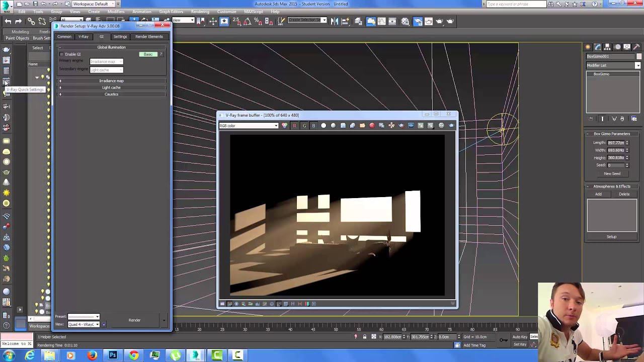
Task: Click the Render button in Render Setup
Action: click(x=134, y=320)
